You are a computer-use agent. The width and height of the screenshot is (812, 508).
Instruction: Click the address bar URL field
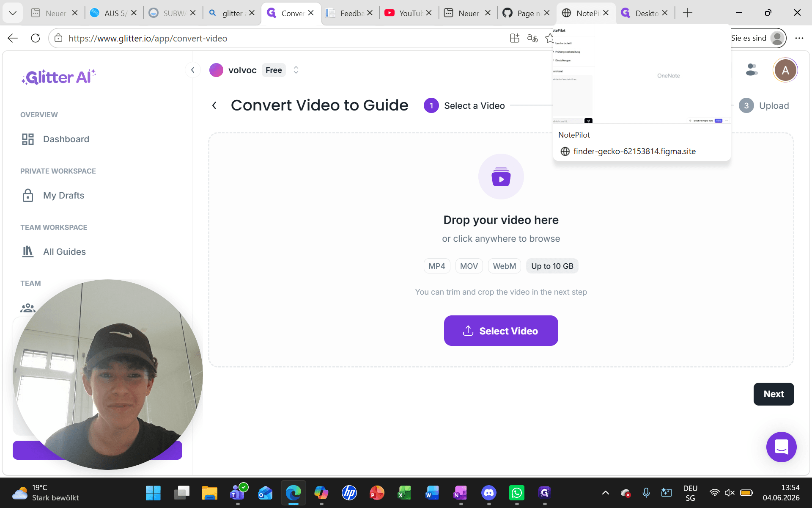pos(279,38)
